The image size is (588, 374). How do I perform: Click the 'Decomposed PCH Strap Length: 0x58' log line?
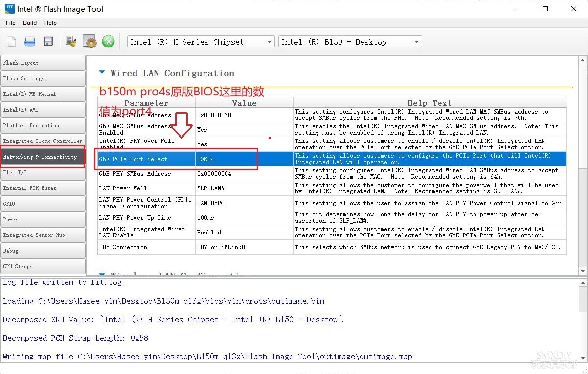[75, 338]
